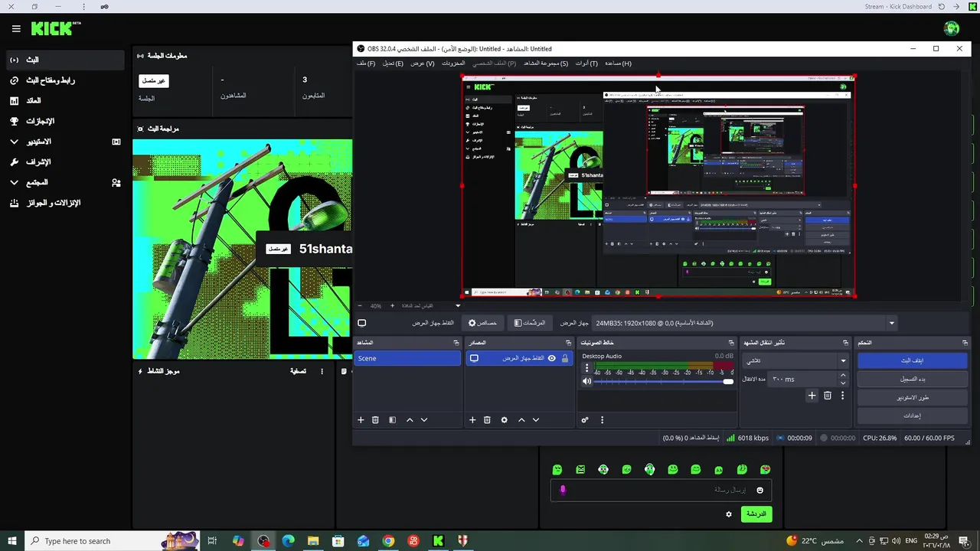980x551 pixels.
Task: Adjust Desktop Audio volume slider handle
Action: 727,381
